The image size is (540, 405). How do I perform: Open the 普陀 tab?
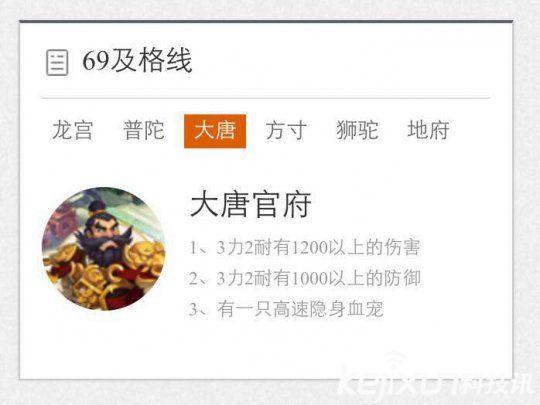point(144,131)
